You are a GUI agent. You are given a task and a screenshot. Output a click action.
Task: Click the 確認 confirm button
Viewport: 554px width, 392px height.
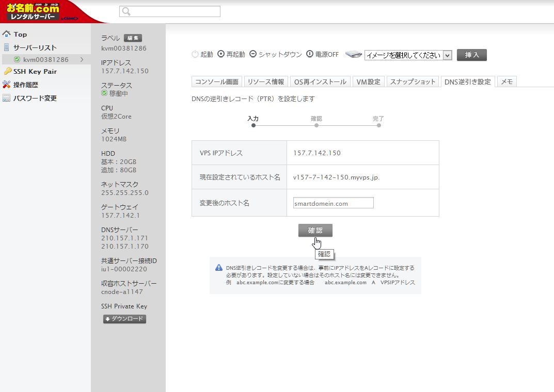[x=315, y=231]
